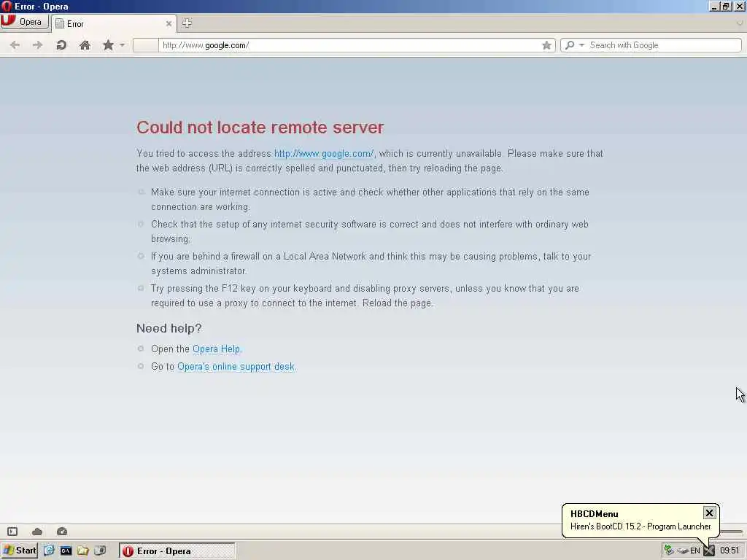Activate Error - Opera taskbar button
Viewport: 747px width, 560px height.
pyautogui.click(x=177, y=551)
